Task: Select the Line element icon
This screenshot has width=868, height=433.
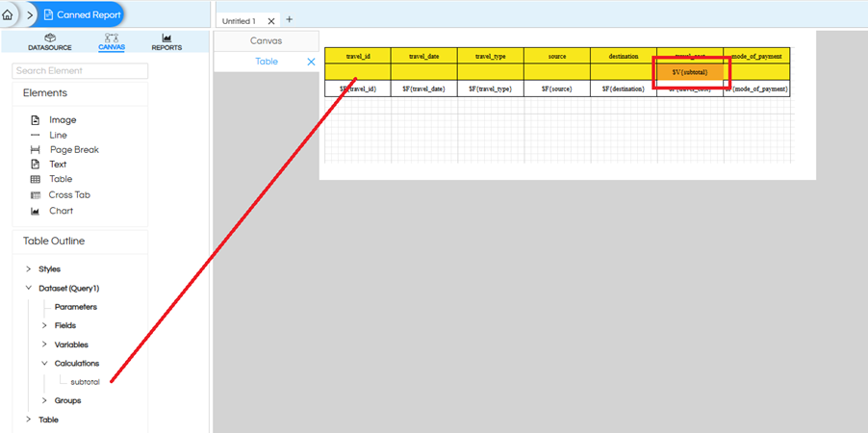Action: point(36,135)
